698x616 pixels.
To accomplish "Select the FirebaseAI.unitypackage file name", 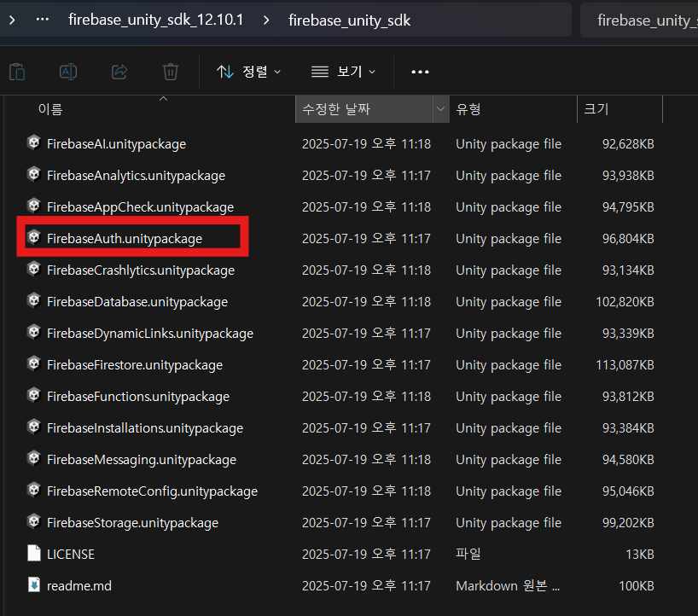I will (x=116, y=144).
